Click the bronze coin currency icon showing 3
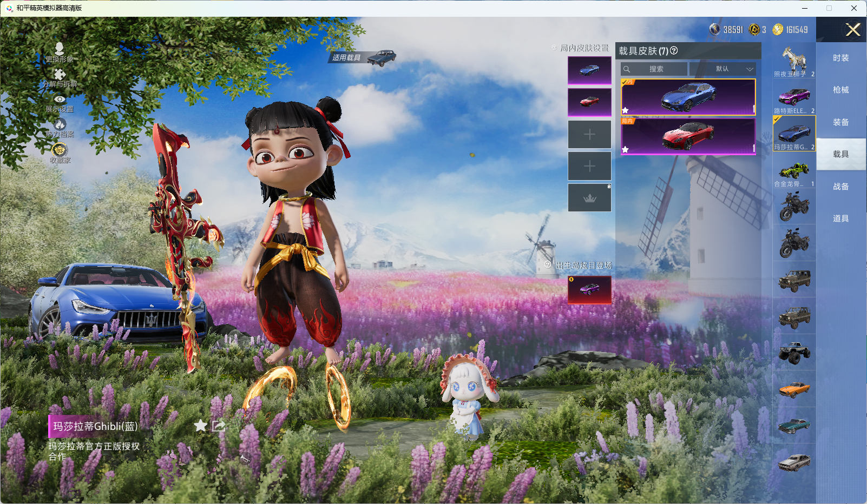This screenshot has height=504, width=867. tap(754, 29)
